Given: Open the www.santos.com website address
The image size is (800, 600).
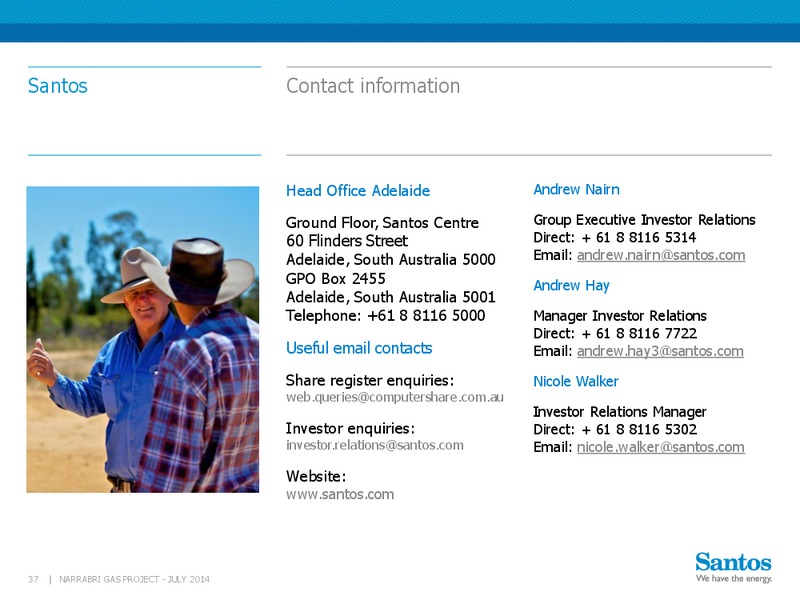Looking at the screenshot, I should coord(340,494).
